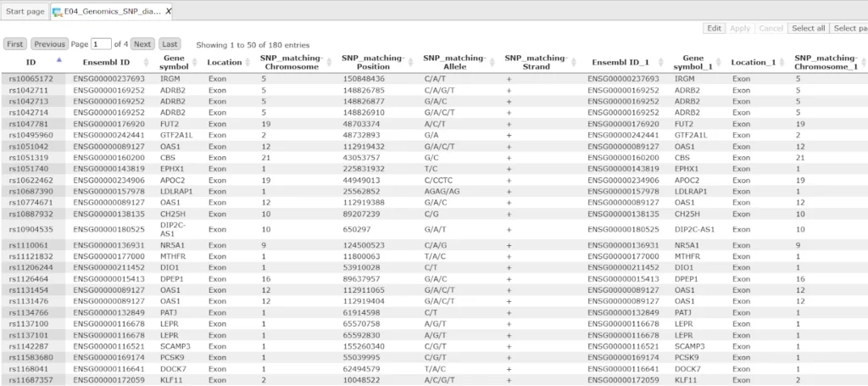Click the page number input field
Viewport: 868px width, 386px height.
click(x=101, y=44)
